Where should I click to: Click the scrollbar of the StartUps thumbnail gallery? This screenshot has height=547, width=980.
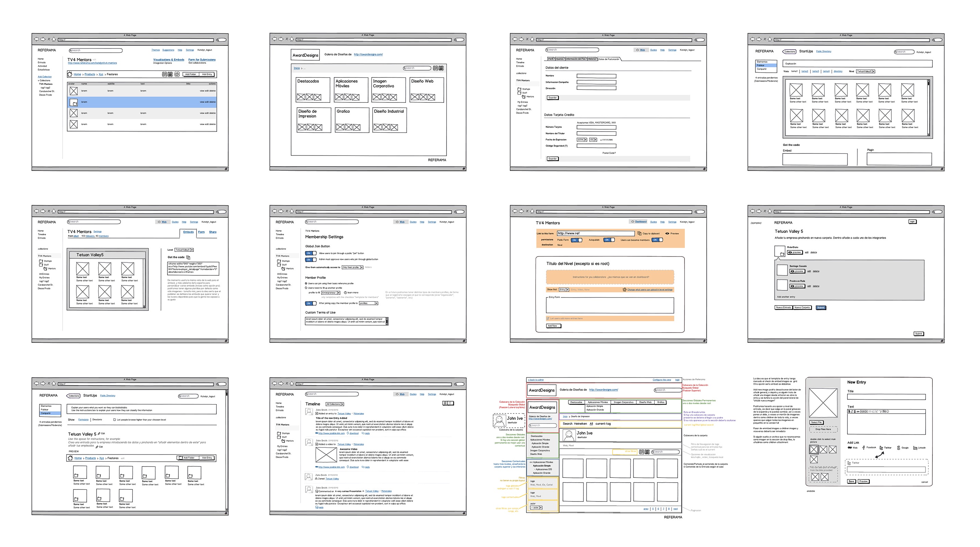point(928,108)
